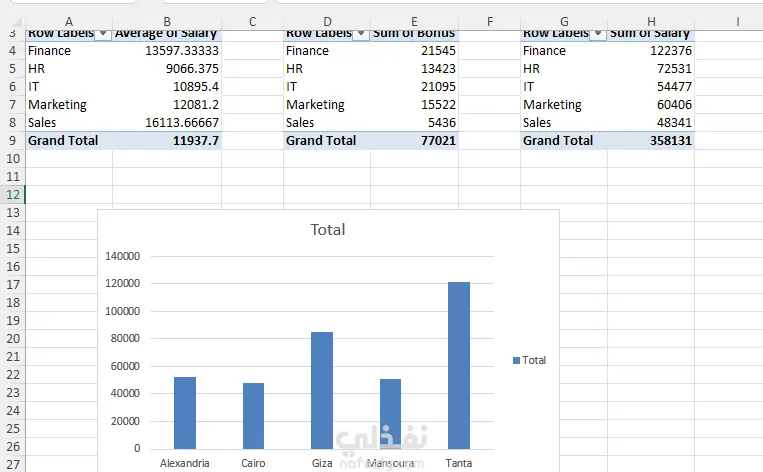The image size is (763, 472).
Task: Click the 140000 vertical axis label
Action: (123, 256)
